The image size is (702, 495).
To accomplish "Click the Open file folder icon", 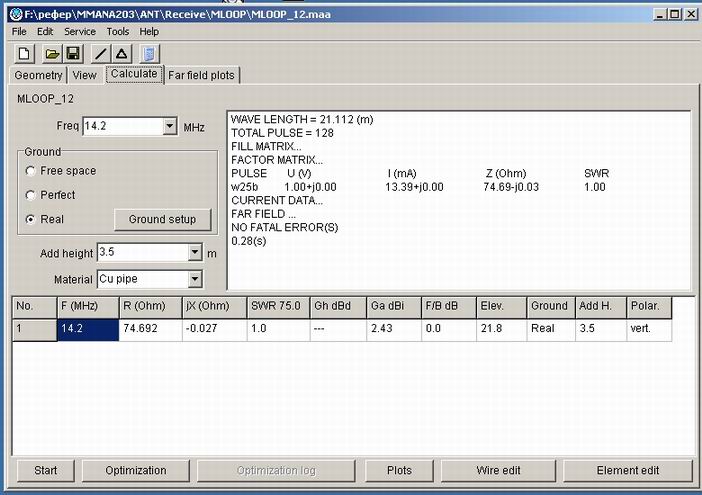I will point(52,53).
